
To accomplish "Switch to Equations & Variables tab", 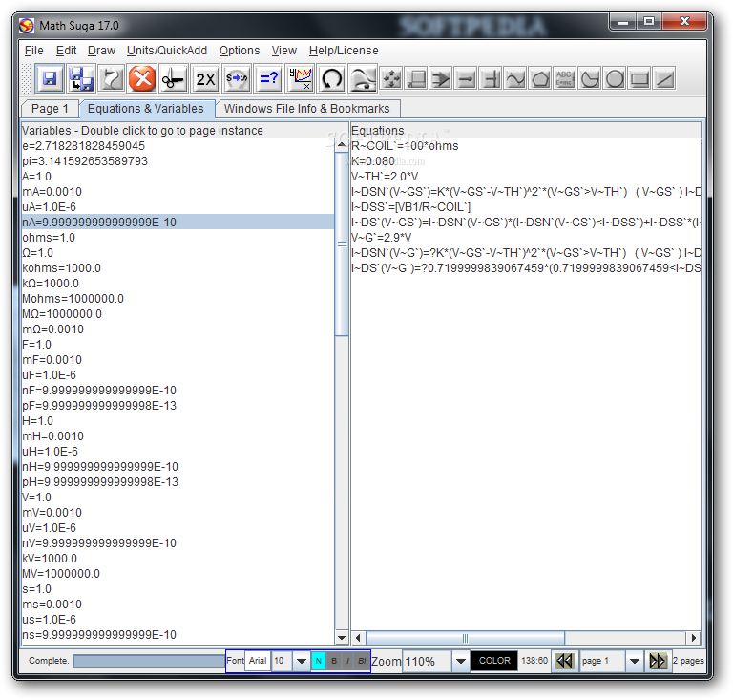I will click(x=145, y=109).
